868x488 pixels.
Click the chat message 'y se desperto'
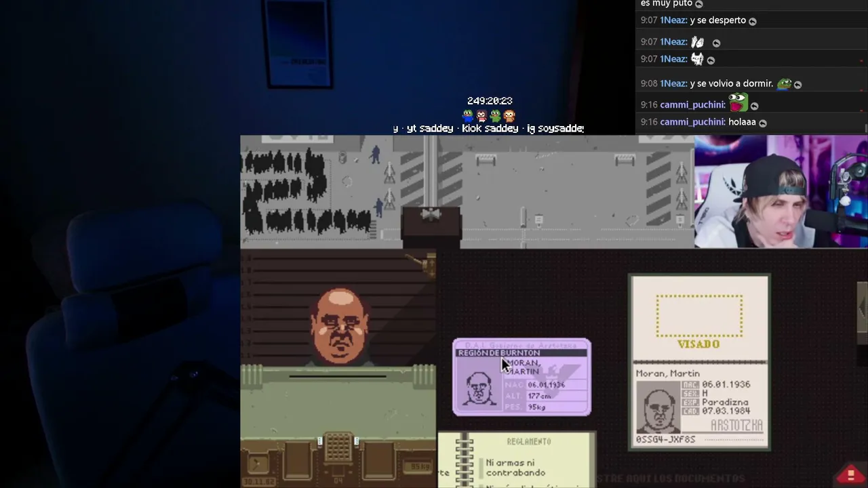pyautogui.click(x=717, y=20)
